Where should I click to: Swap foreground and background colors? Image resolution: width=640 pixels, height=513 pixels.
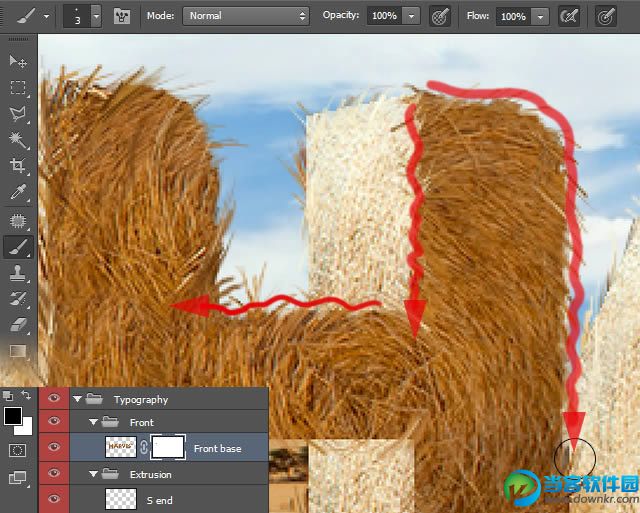[26, 395]
